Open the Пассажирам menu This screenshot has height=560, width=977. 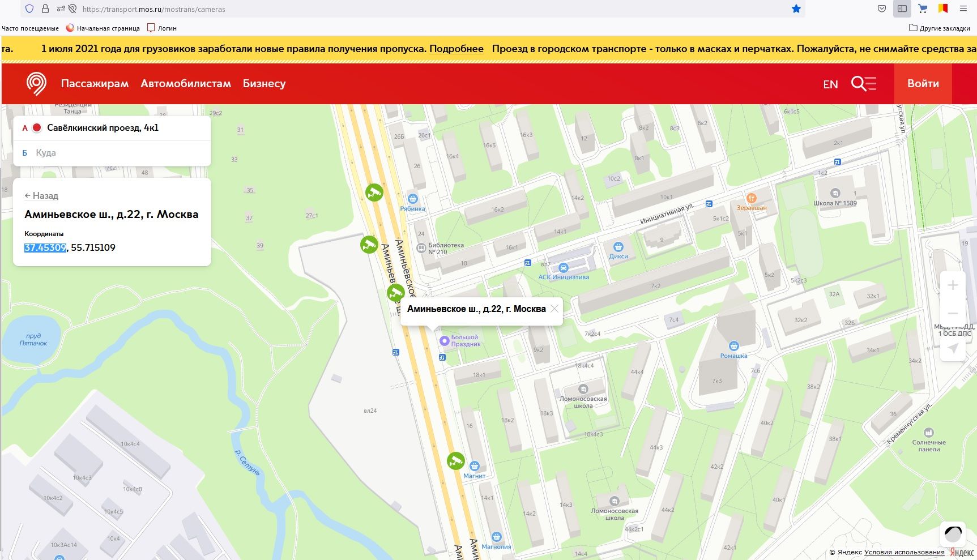(95, 84)
